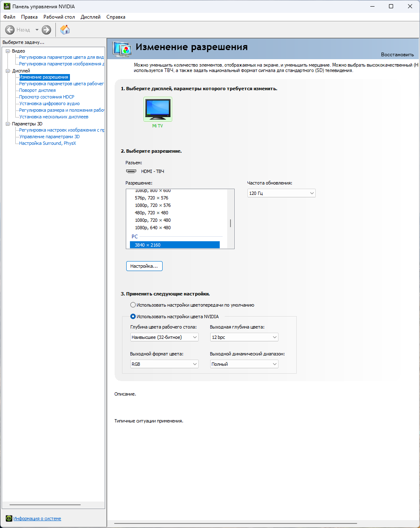420x528 pixels.
Task: Click the resolution list scrollbar thumb
Action: [230, 223]
